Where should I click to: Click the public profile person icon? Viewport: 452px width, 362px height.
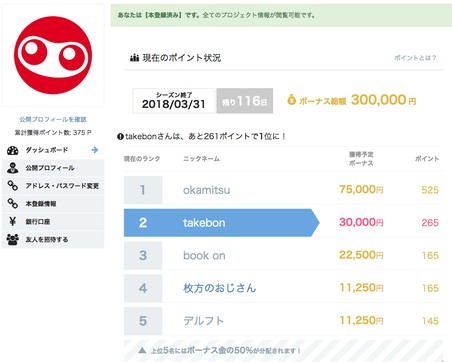coord(13,168)
